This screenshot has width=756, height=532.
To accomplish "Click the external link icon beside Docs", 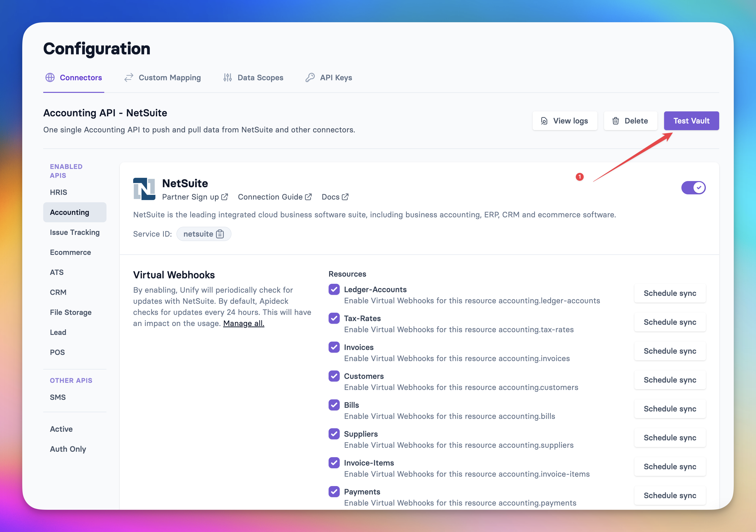I will 345,197.
